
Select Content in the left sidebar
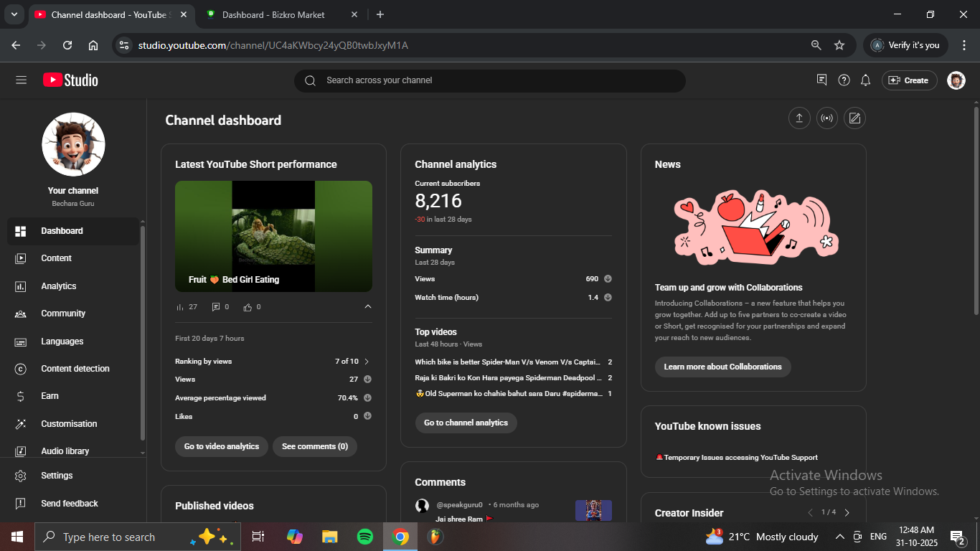pos(56,258)
